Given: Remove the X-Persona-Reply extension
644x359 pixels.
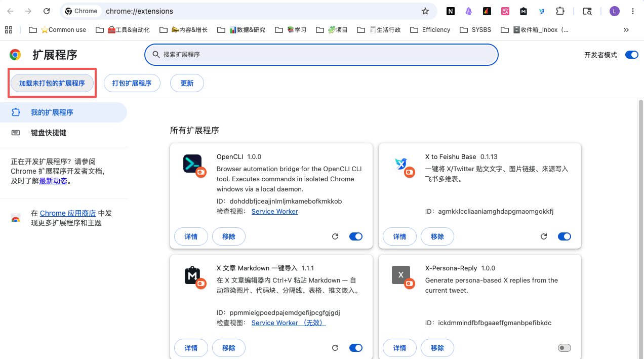Looking at the screenshot, I should 437,348.
